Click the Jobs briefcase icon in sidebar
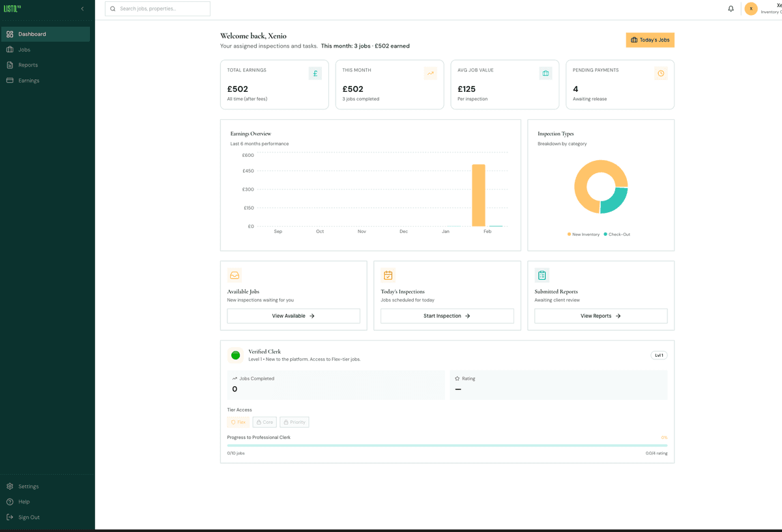The width and height of the screenshot is (782, 532). tap(10, 49)
